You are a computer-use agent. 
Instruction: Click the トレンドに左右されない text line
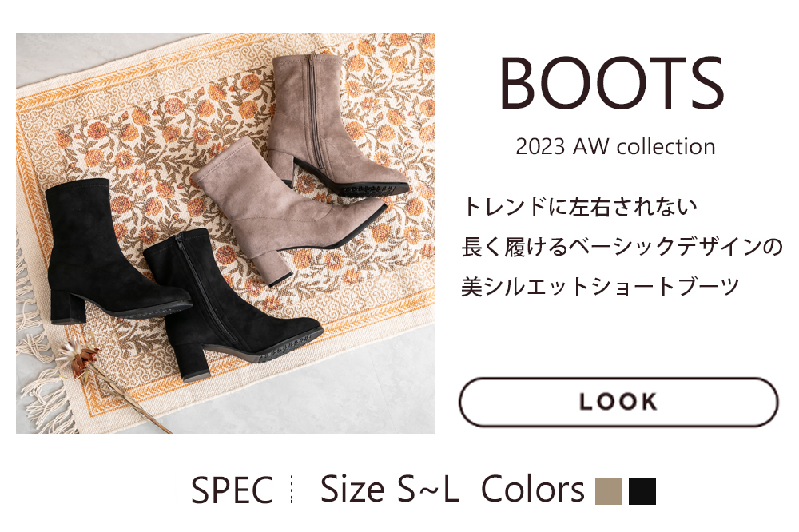click(579, 206)
